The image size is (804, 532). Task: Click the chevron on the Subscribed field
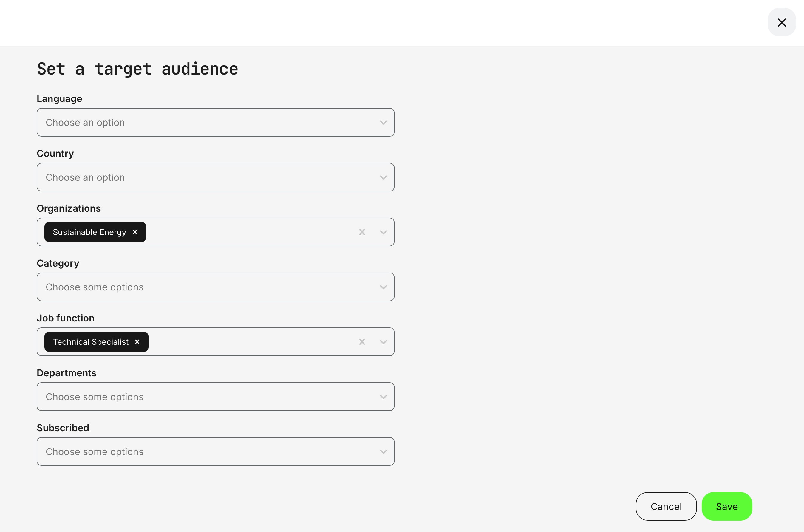(x=383, y=451)
